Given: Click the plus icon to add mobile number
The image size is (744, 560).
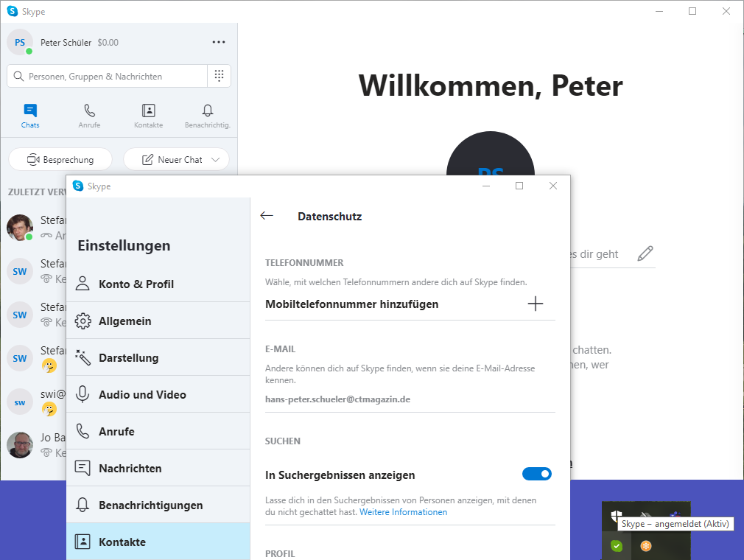Looking at the screenshot, I should coord(536,304).
